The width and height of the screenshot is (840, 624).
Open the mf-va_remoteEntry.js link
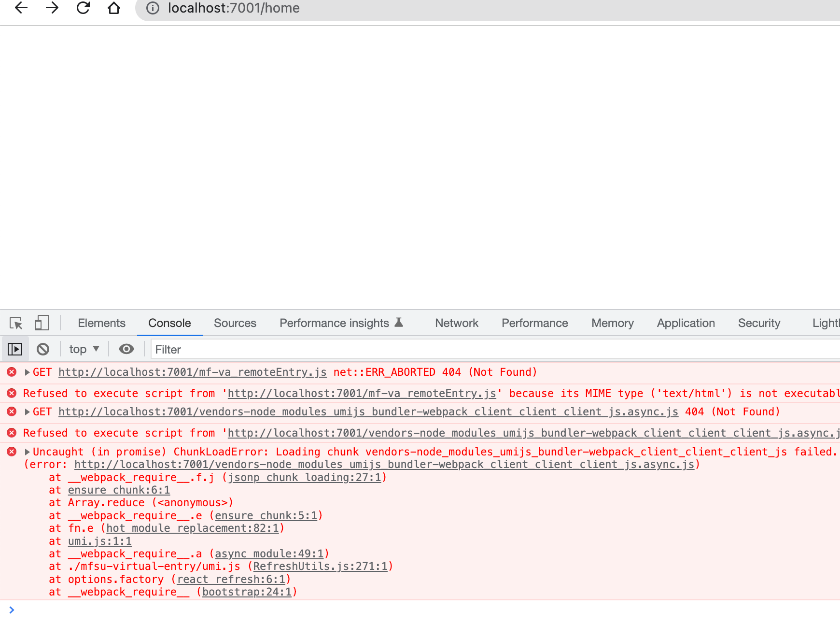coord(192,372)
